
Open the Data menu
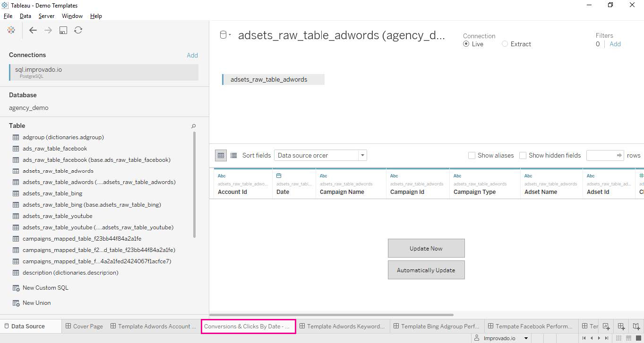pyautogui.click(x=26, y=16)
